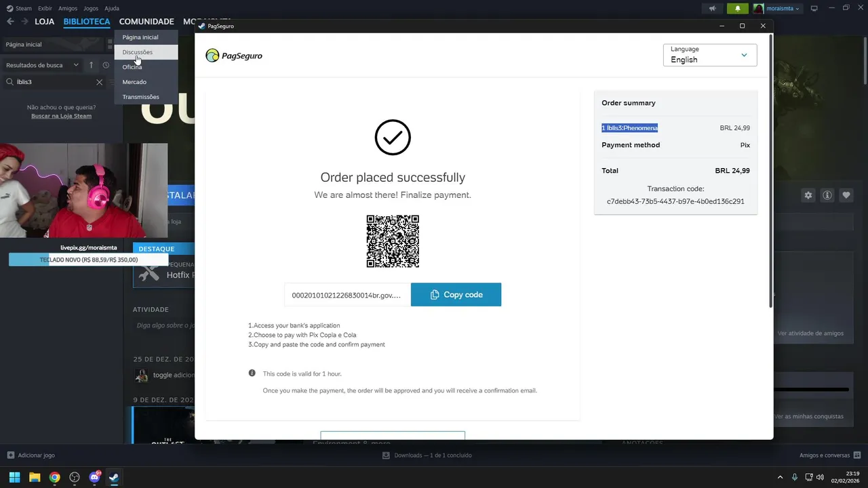Open the Exibir menu
The image size is (868, 488).
coord(45,8)
